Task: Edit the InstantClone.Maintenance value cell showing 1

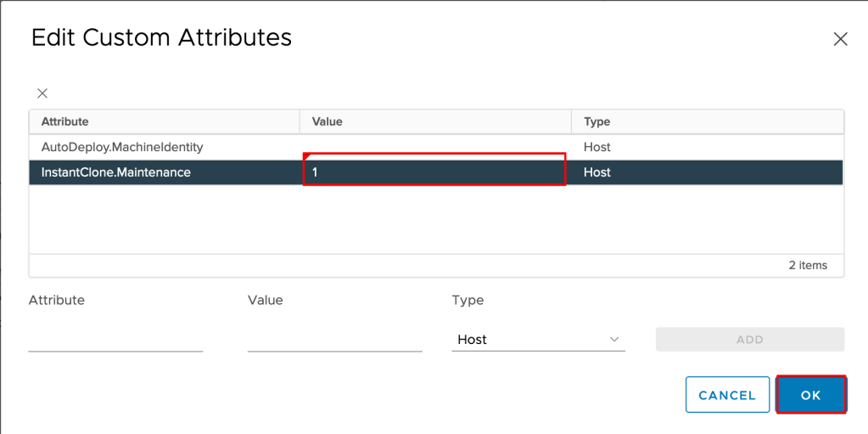Action: coord(434,172)
